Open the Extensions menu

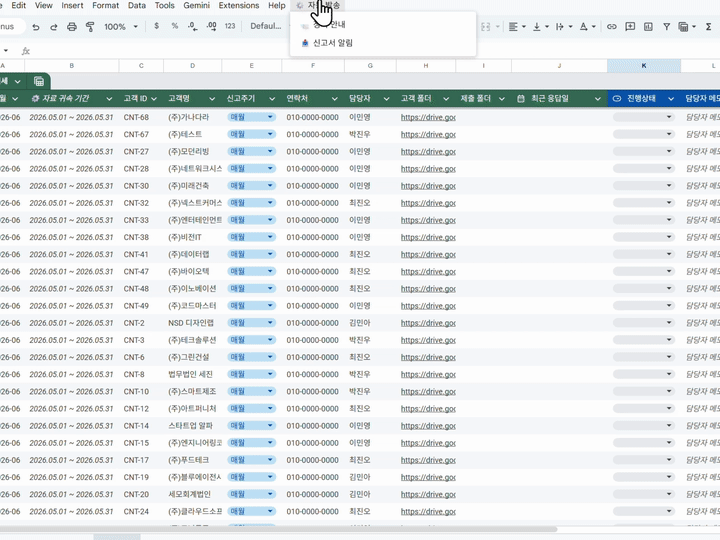pyautogui.click(x=239, y=6)
